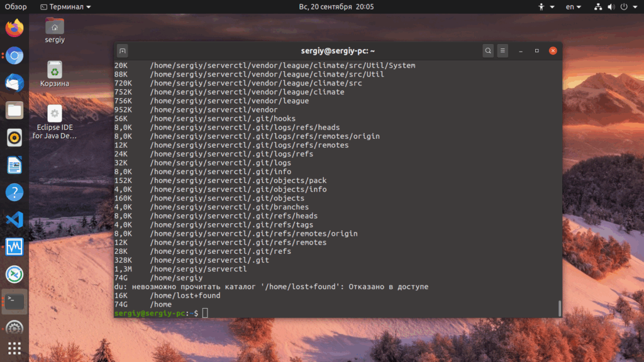Click the .git/branches output line
Viewport: 644px width, 362px height.
click(x=211, y=207)
